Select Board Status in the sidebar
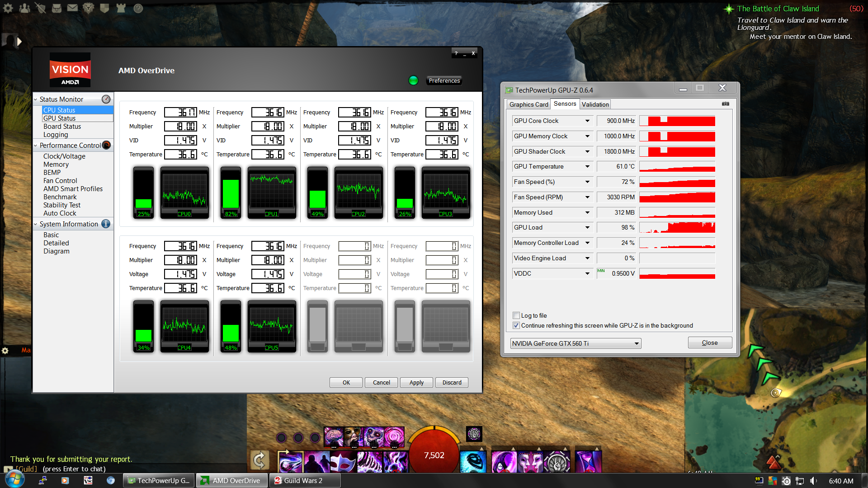 pyautogui.click(x=62, y=127)
